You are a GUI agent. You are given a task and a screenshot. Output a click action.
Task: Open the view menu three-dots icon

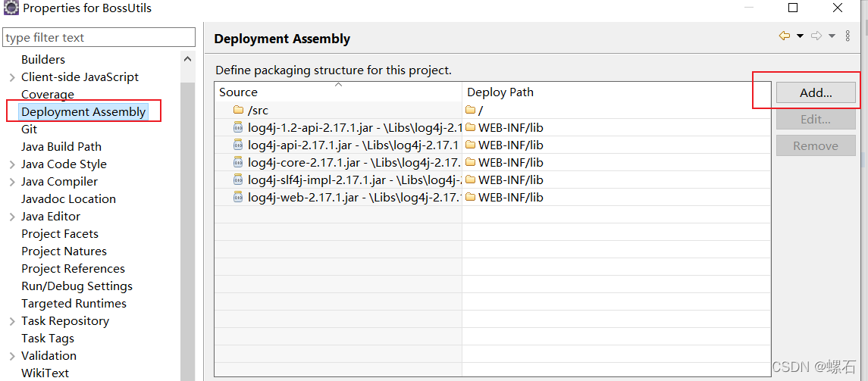(x=848, y=36)
